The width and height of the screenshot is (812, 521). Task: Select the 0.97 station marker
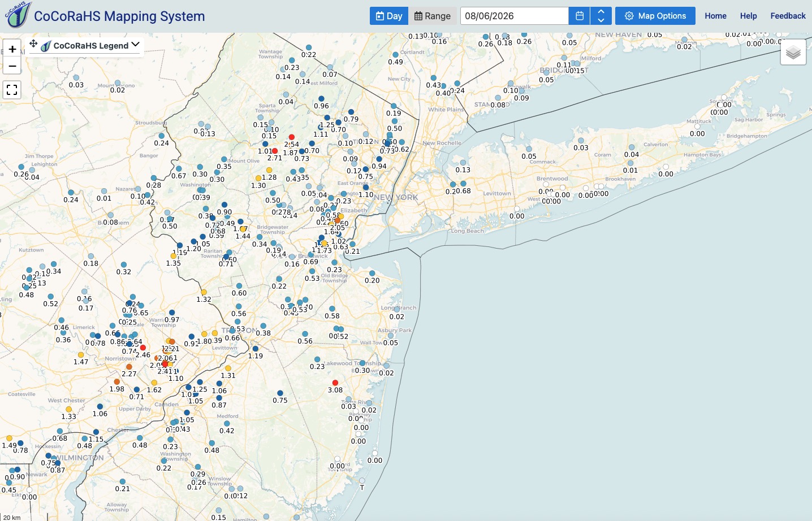point(172,312)
